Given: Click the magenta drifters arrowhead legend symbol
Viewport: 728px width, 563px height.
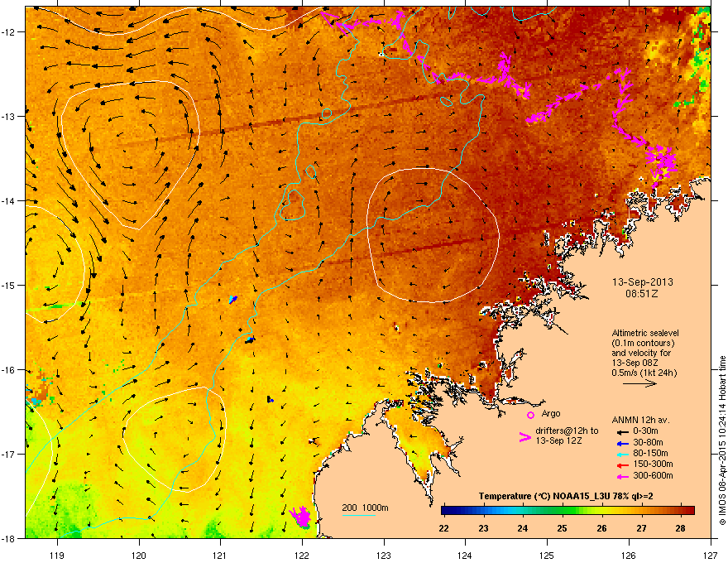Looking at the screenshot, I should (x=524, y=437).
